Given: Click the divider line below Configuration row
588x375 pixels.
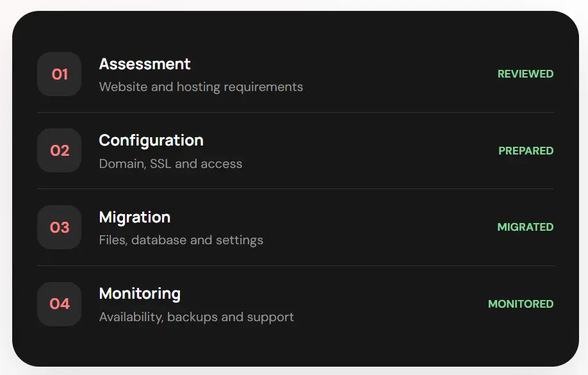Looking at the screenshot, I should click(x=295, y=189).
